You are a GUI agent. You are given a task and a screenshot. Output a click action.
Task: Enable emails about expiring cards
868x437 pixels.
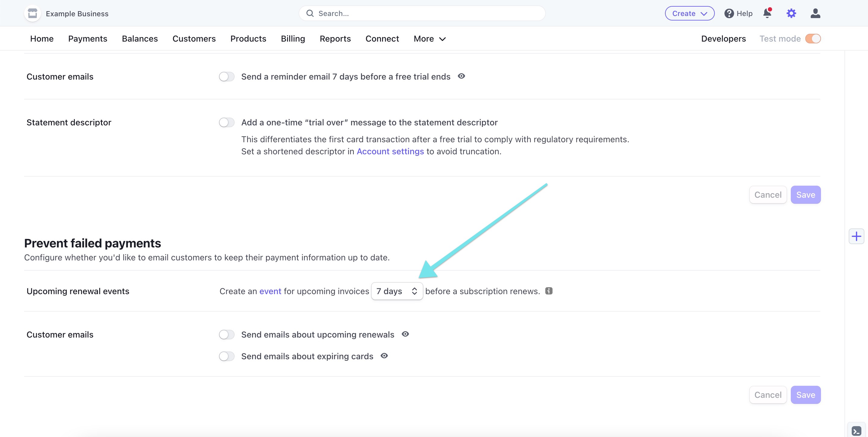coord(227,356)
